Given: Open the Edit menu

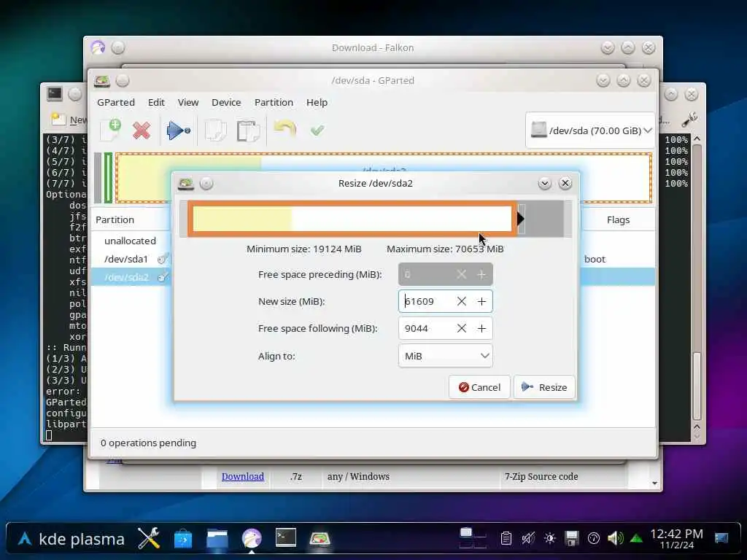Looking at the screenshot, I should point(156,102).
